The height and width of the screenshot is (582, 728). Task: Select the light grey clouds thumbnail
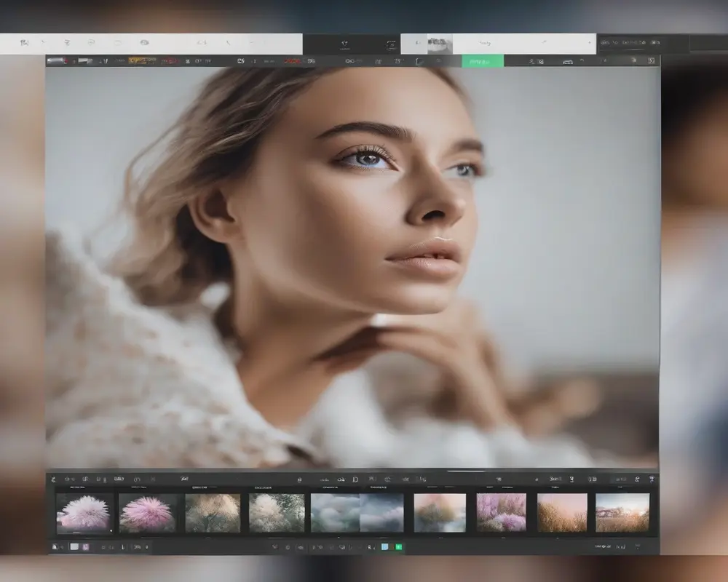pos(335,513)
